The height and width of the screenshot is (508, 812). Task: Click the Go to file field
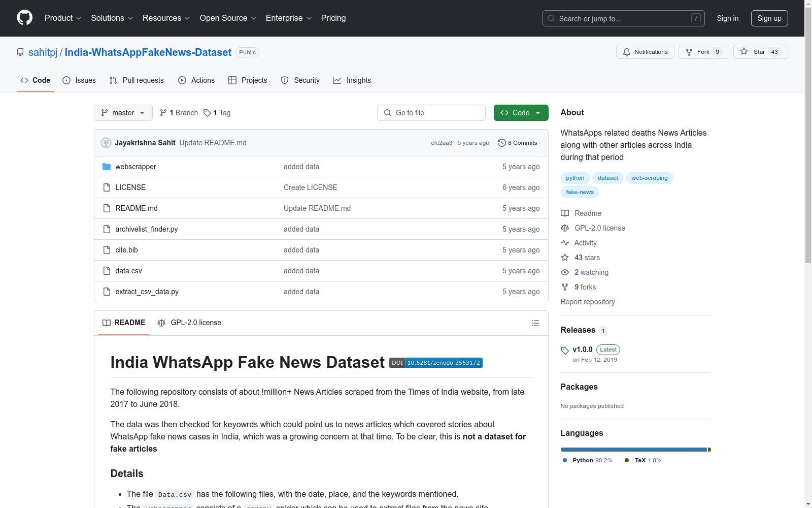pyautogui.click(x=431, y=113)
